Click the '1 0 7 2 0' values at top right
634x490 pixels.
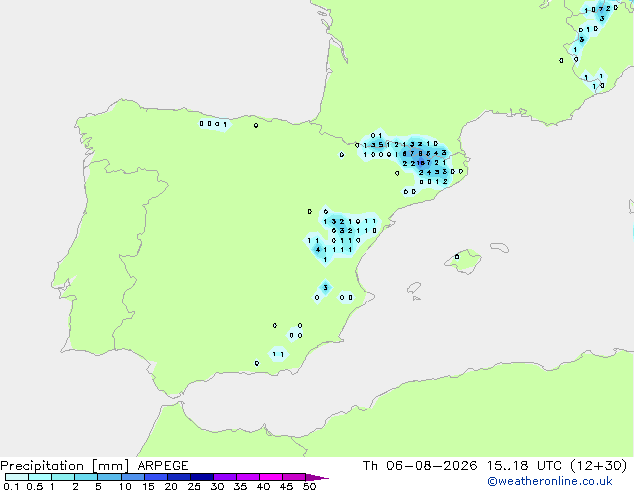(601, 9)
